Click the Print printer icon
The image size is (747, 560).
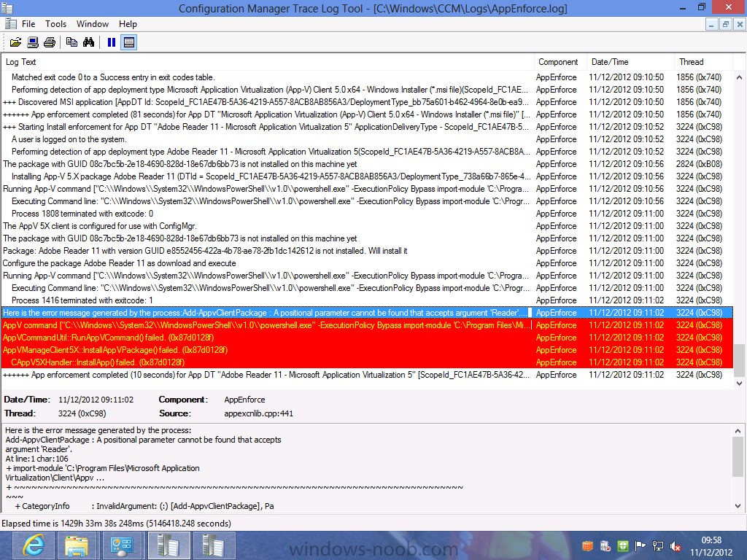coord(50,42)
